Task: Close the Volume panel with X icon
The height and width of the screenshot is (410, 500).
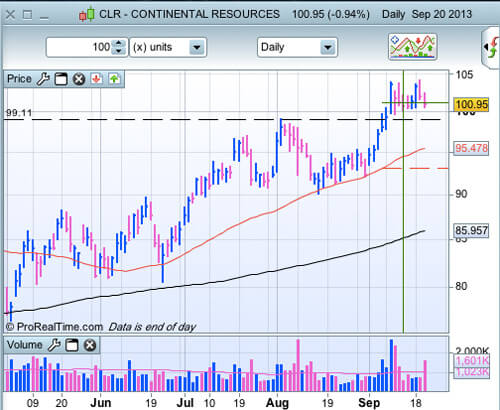Action: click(x=90, y=345)
